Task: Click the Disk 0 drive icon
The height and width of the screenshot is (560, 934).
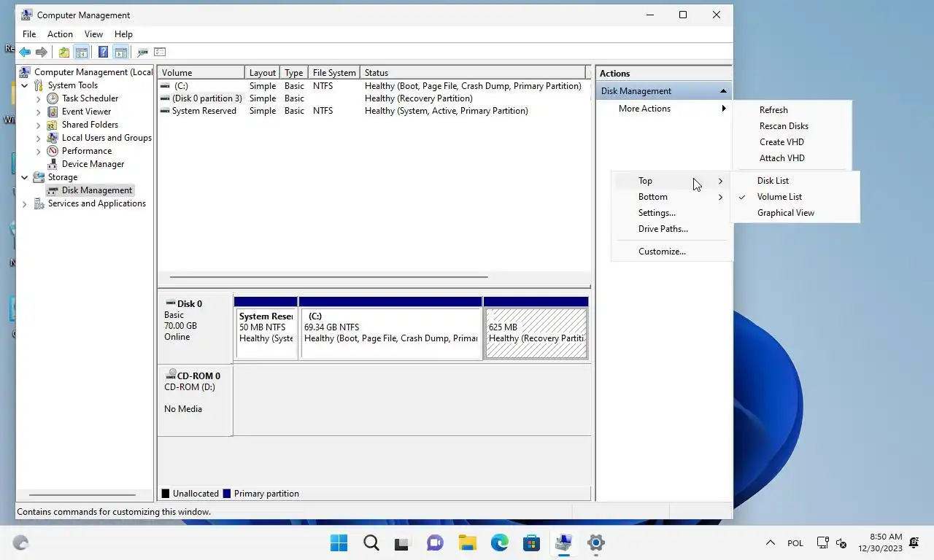Action: pyautogui.click(x=171, y=303)
